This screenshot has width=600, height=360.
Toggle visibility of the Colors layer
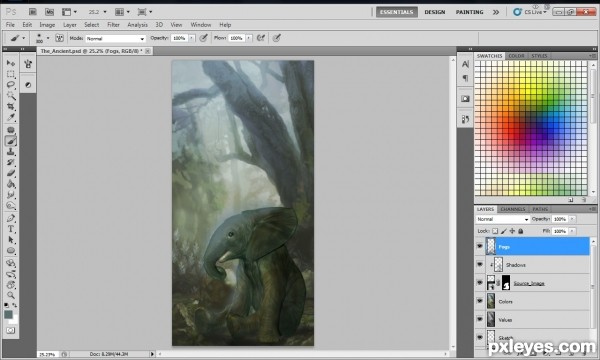pyautogui.click(x=480, y=301)
